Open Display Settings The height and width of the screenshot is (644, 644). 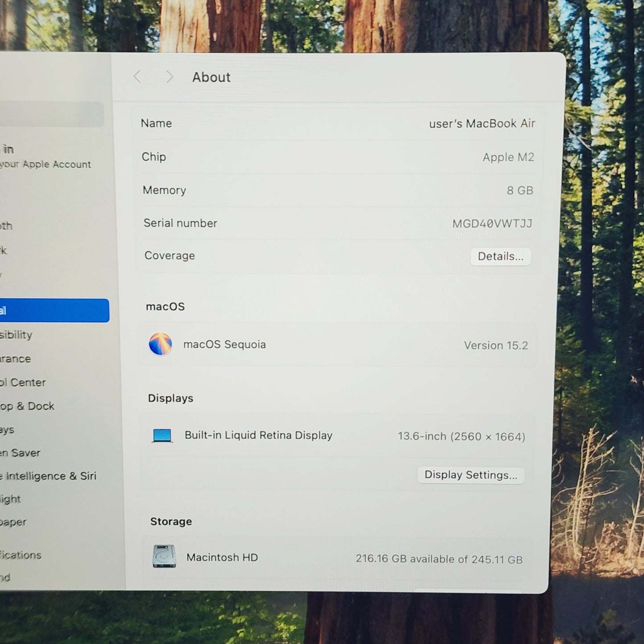471,475
